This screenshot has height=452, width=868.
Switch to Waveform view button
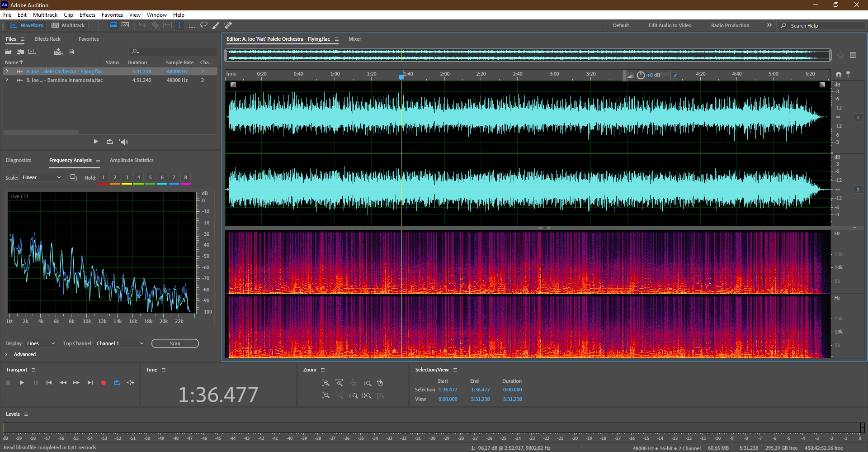pyautogui.click(x=27, y=25)
